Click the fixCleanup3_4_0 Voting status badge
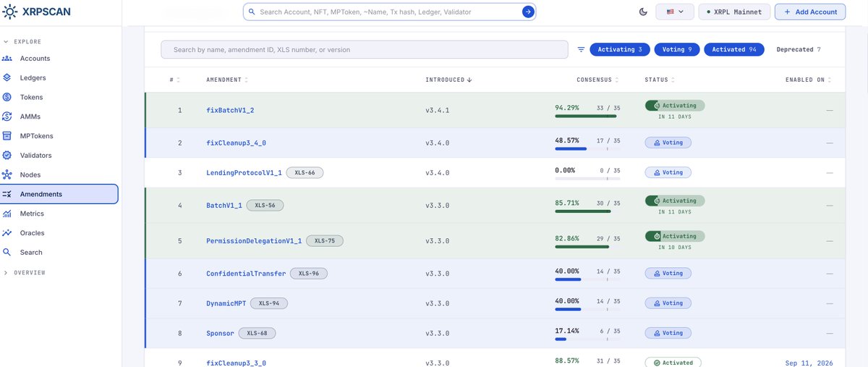The height and width of the screenshot is (367, 868). (x=668, y=143)
